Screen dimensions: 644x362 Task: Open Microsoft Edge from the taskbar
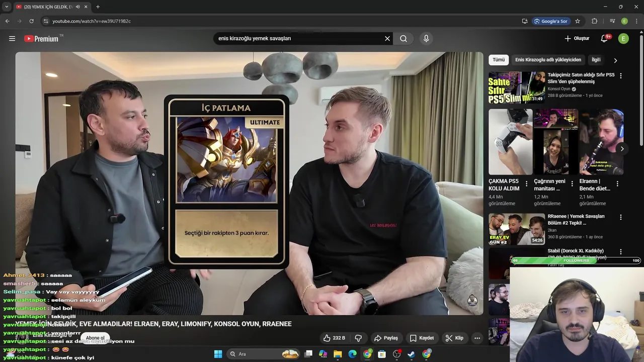coord(352,354)
